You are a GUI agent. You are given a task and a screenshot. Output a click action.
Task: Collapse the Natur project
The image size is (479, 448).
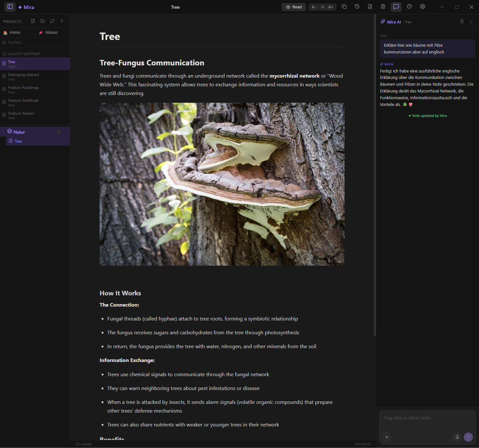point(3,132)
